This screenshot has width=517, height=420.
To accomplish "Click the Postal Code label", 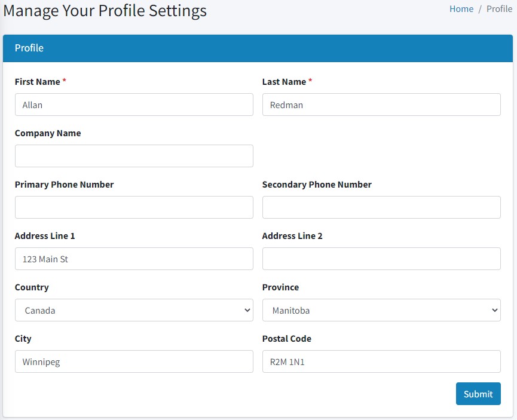I will 286,339.
